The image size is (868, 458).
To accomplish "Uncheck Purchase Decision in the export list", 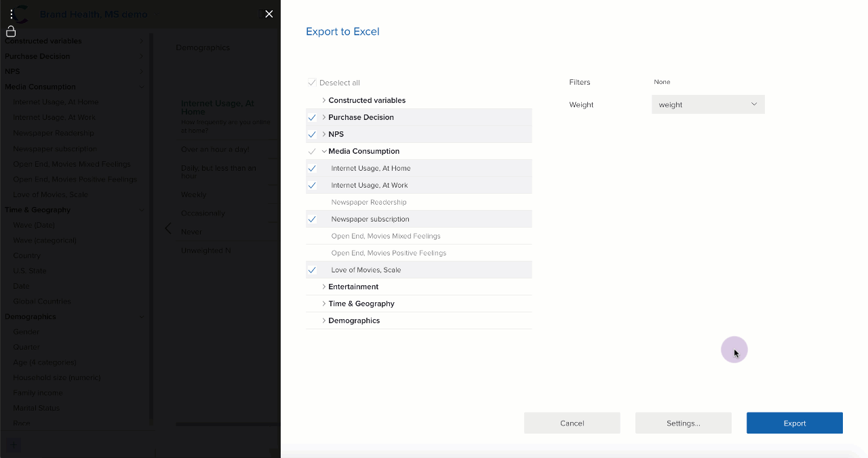I will click(312, 117).
